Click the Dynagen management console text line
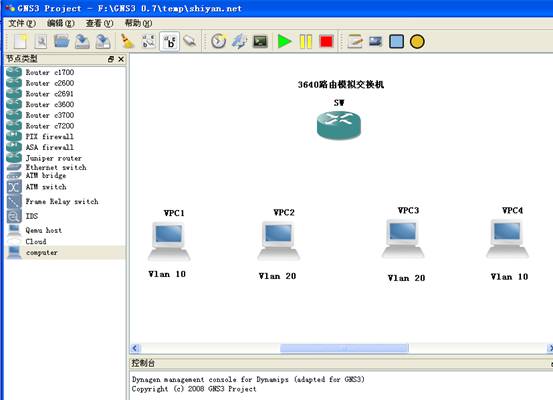Screen dimensions: 553x400 pyautogui.click(x=248, y=380)
